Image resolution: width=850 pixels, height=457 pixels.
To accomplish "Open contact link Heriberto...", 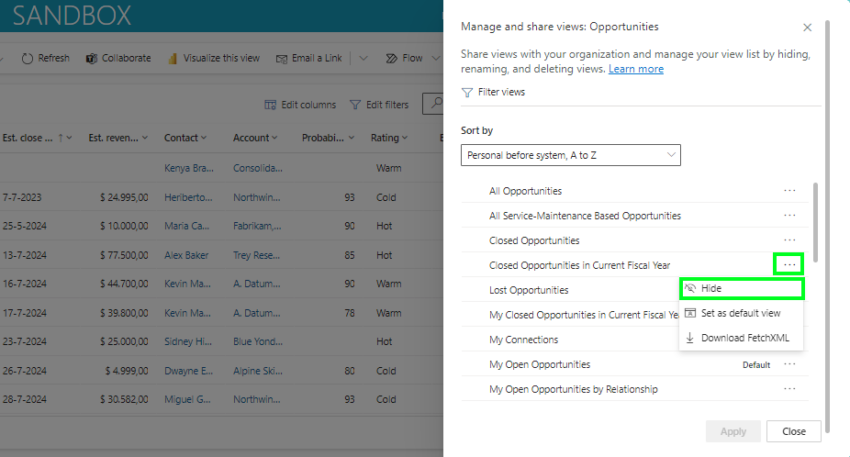I will (x=188, y=197).
